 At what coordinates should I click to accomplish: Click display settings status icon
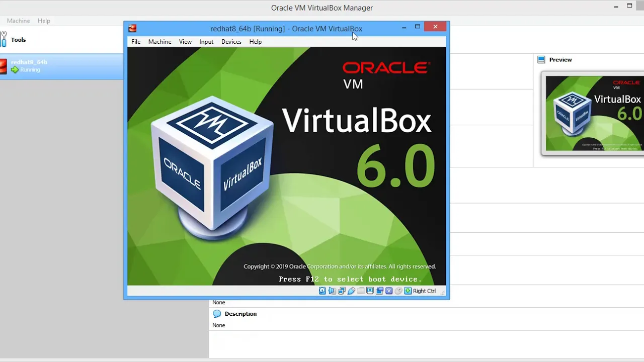click(x=370, y=291)
